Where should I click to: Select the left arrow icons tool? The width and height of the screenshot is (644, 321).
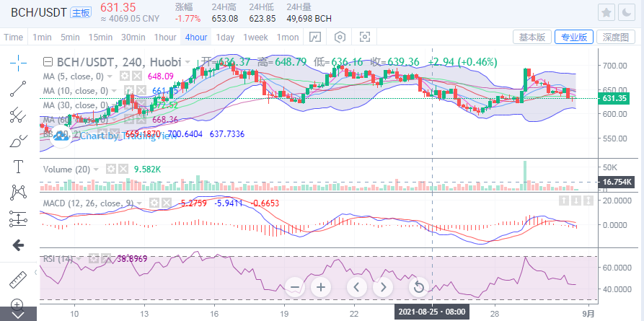(19, 245)
